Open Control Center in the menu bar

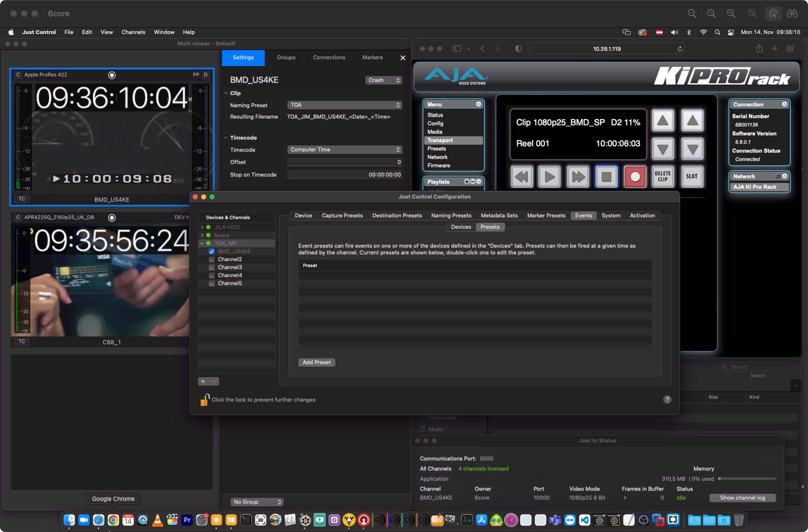(x=731, y=32)
